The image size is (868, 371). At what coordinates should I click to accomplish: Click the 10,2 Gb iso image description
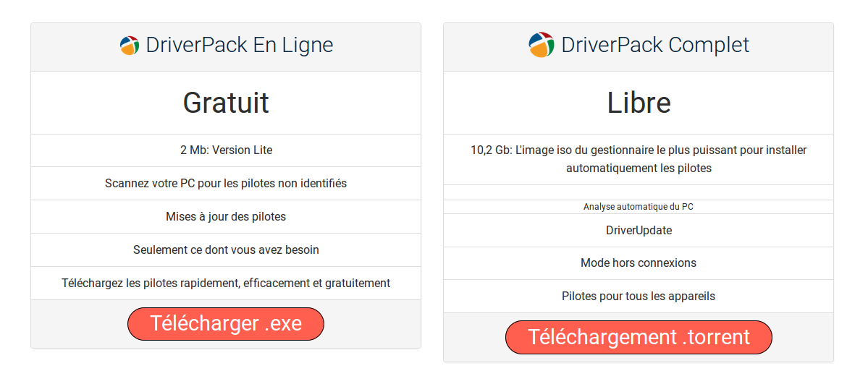point(639,158)
